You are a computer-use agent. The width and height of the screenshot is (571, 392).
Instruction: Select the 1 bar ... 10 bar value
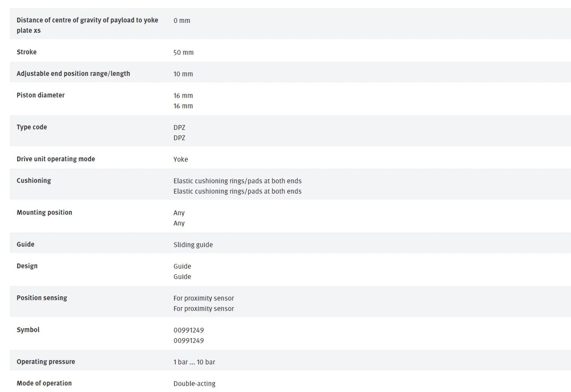coord(194,362)
